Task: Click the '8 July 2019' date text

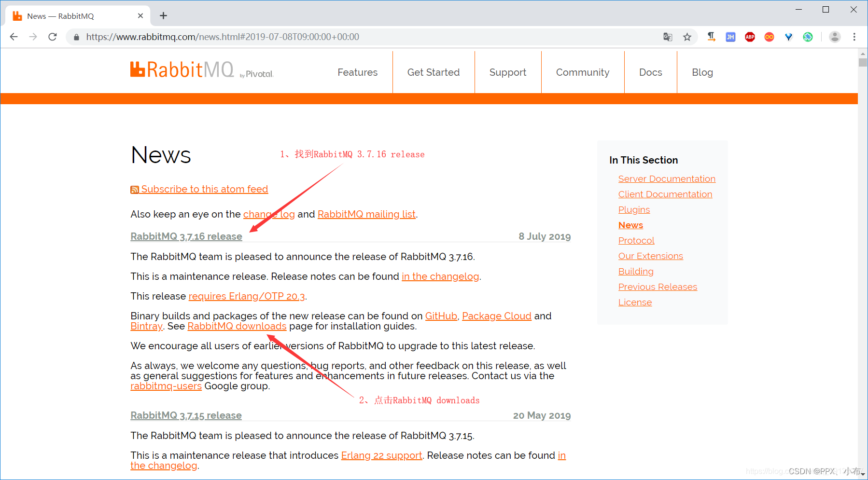Action: [x=545, y=236]
